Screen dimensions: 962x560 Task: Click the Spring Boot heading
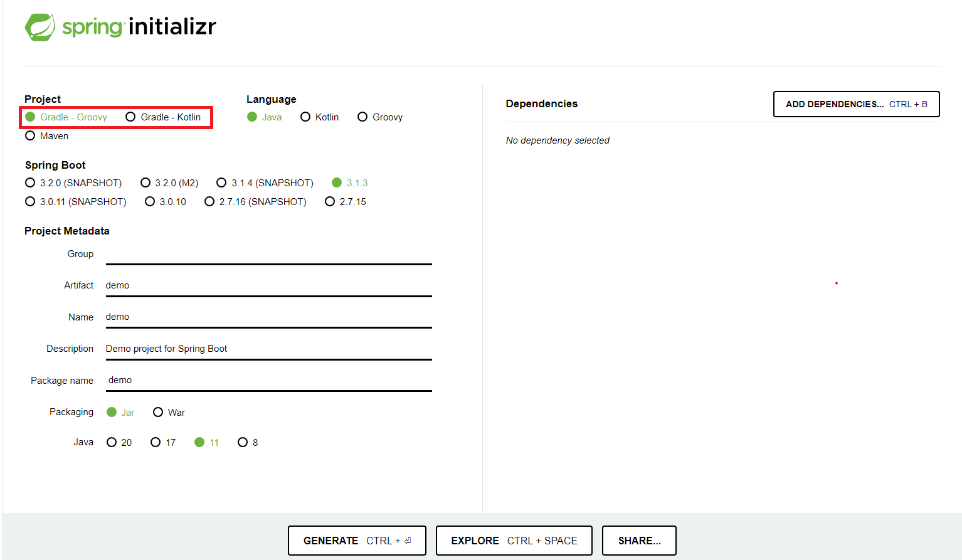[55, 166]
